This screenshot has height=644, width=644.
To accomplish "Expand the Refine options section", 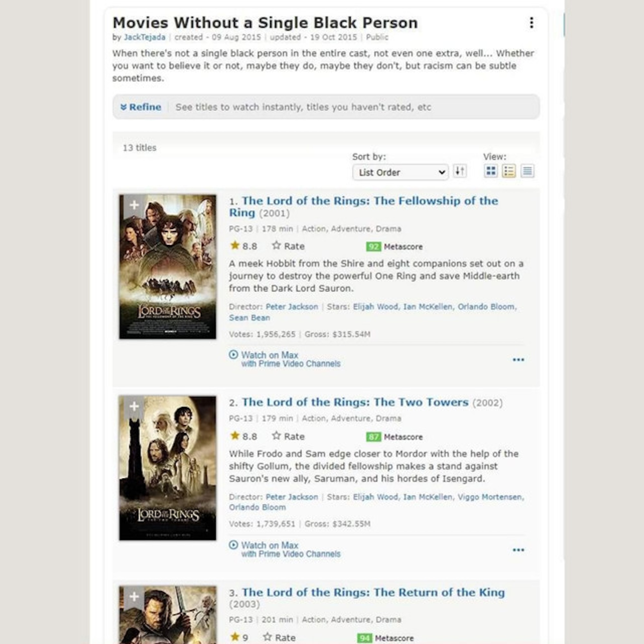I will [x=141, y=107].
